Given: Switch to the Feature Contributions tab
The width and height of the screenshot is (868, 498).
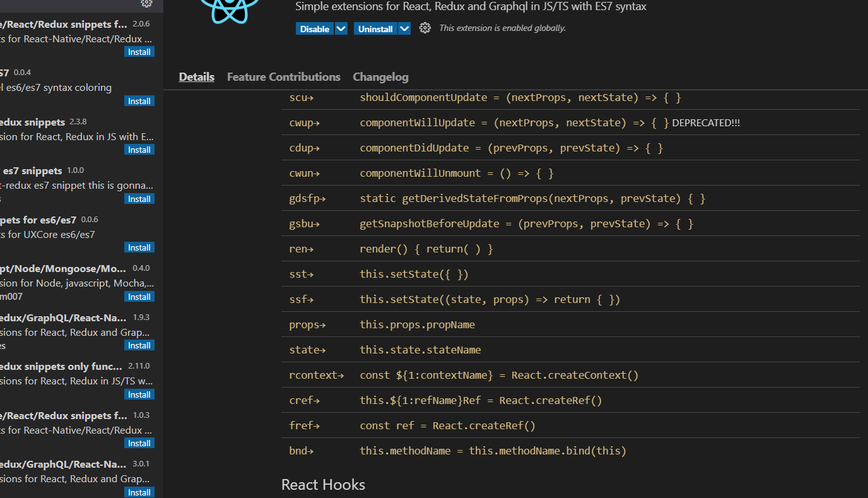Looking at the screenshot, I should tap(284, 77).
